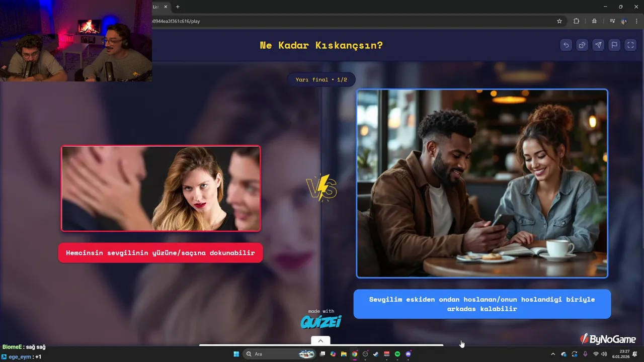Open the browser extensions puzzle icon
644x362 pixels.
click(577, 21)
